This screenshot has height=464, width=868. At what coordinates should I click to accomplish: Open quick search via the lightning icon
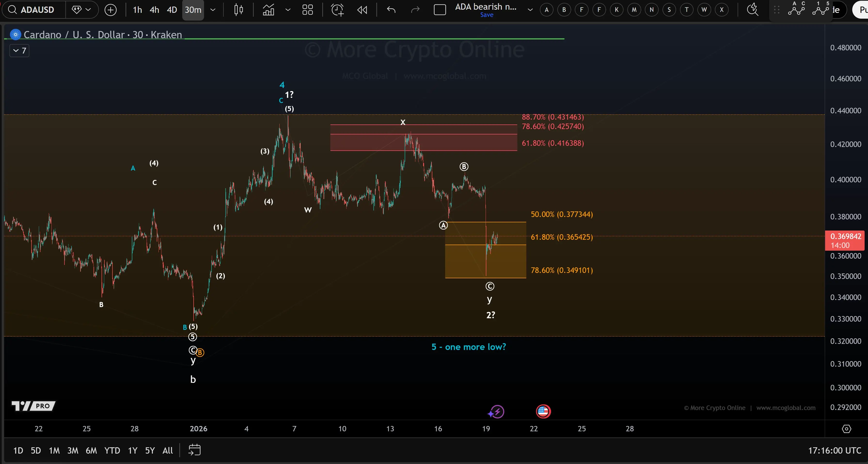coord(752,10)
